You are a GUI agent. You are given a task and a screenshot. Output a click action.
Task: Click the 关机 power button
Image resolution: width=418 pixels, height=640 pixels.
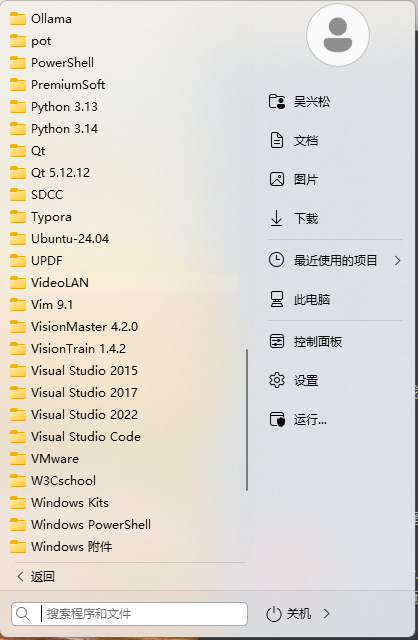pyautogui.click(x=289, y=614)
